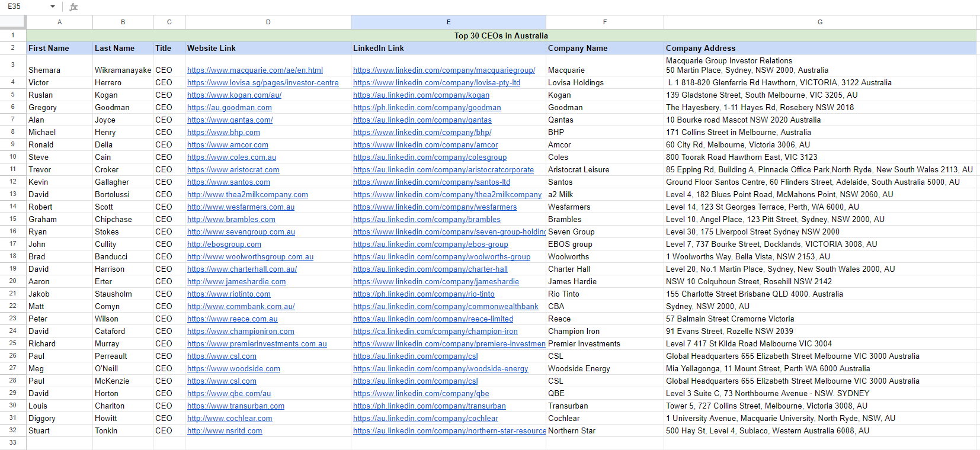Open the Macquarie Group LinkedIn link
The height and width of the screenshot is (450, 980).
pos(444,70)
